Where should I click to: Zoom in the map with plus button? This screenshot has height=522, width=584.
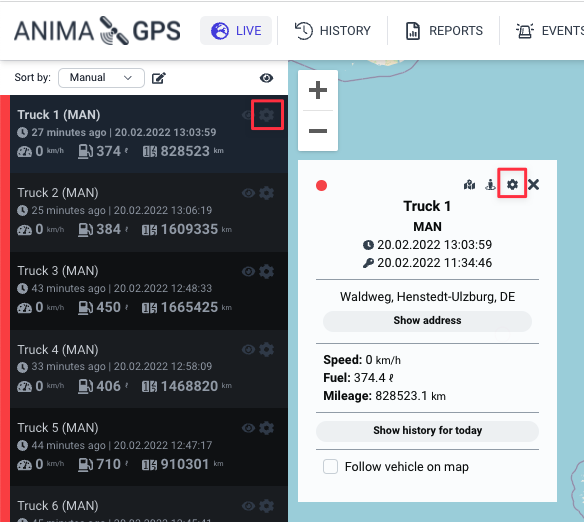pos(318,90)
